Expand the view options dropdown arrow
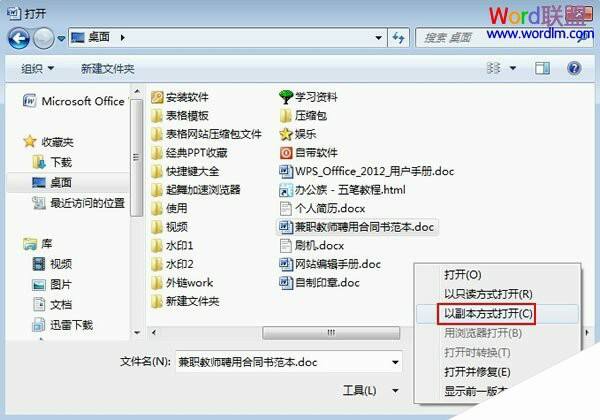This screenshot has width=600, height=420. 513,68
